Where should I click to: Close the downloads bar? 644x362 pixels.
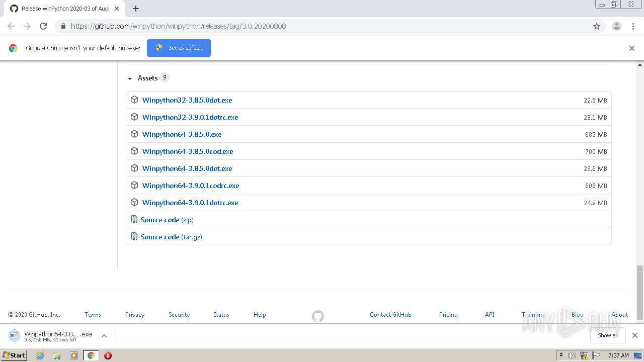[x=635, y=335]
